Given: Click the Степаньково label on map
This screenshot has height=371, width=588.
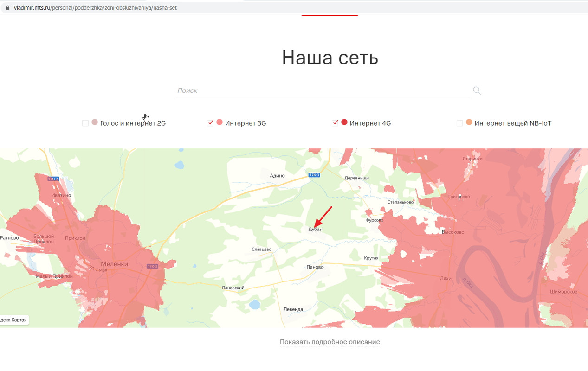Looking at the screenshot, I should point(401,202).
